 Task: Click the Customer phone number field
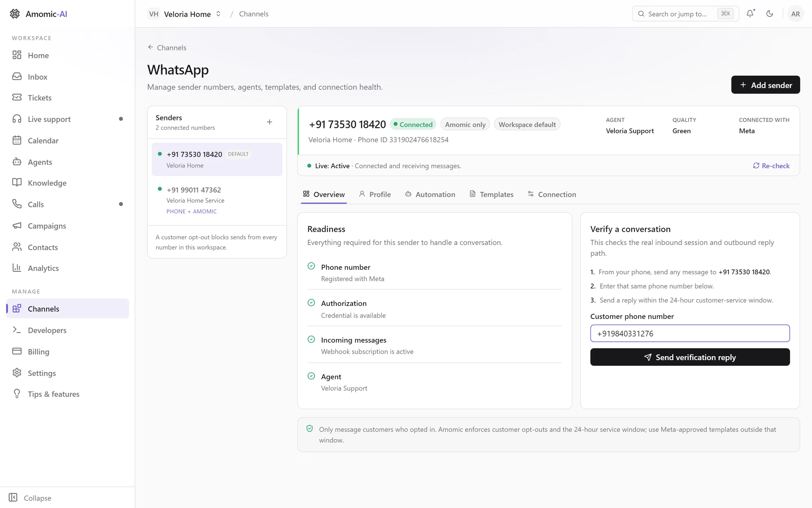(x=690, y=333)
